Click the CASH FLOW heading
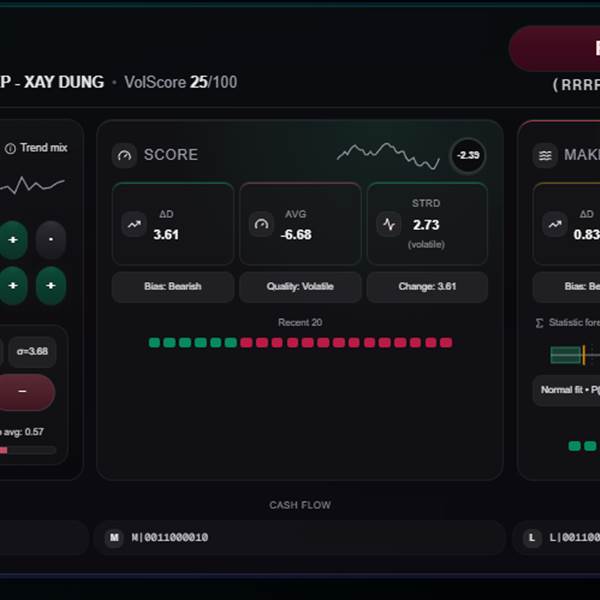The width and height of the screenshot is (600, 600). 300,505
